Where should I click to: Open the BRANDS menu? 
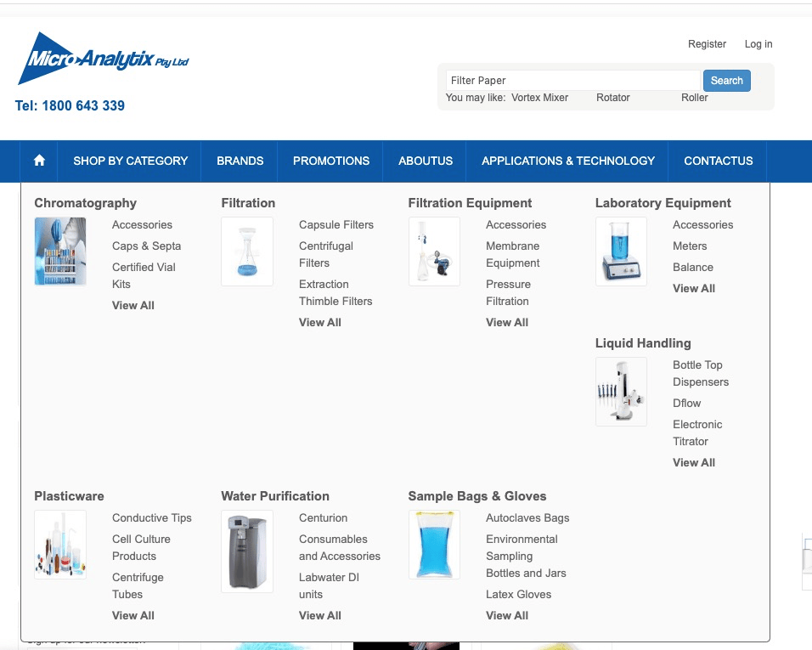240,161
